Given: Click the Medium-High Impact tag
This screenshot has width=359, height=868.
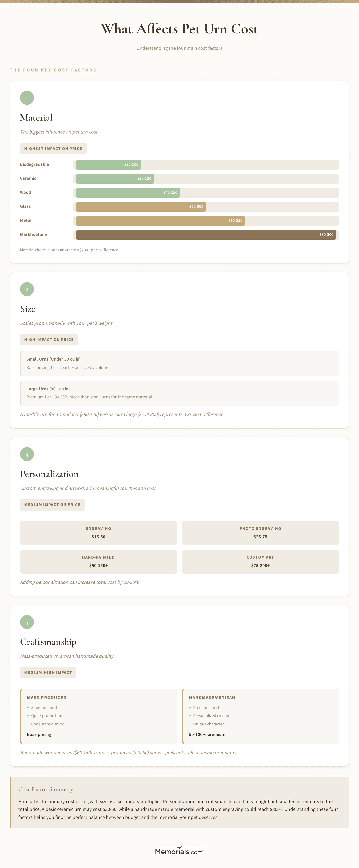Looking at the screenshot, I should tap(48, 673).
